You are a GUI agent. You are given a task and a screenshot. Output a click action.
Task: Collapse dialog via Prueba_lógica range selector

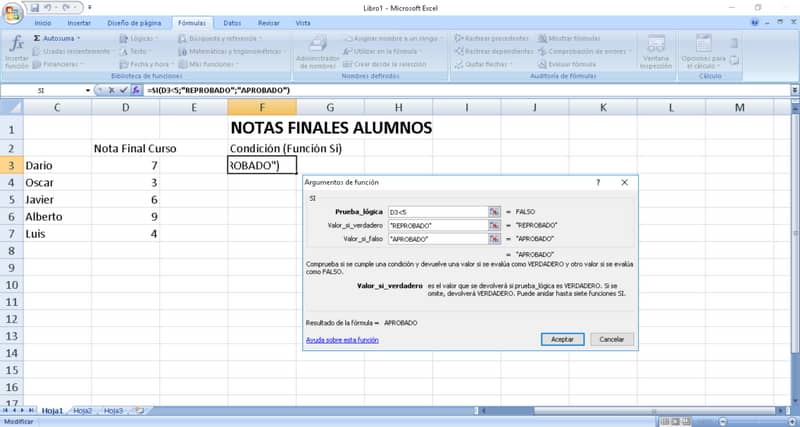coord(494,212)
